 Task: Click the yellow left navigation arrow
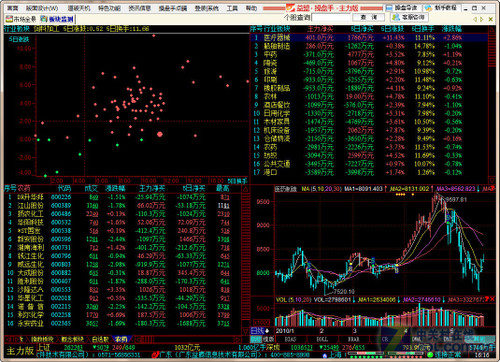pos(474,19)
